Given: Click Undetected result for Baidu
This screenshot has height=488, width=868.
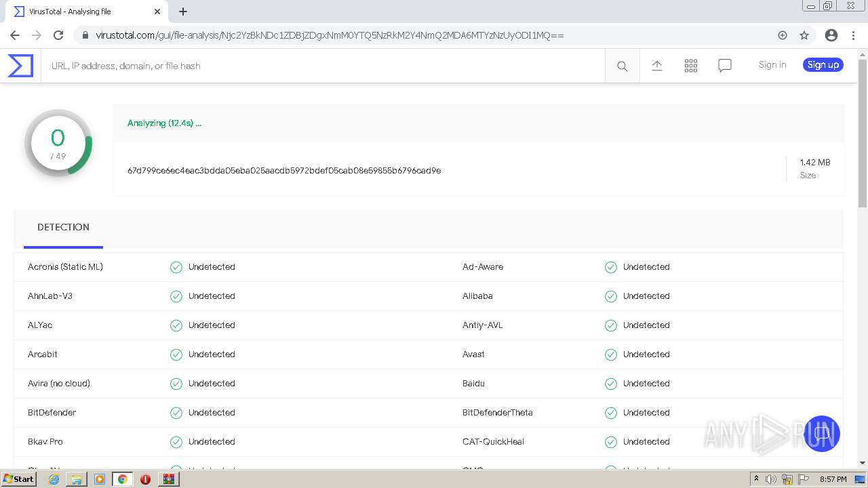Looking at the screenshot, I should pos(646,384).
